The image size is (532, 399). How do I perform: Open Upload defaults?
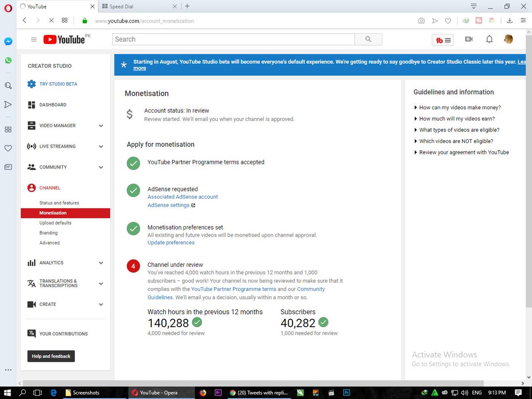click(x=55, y=223)
